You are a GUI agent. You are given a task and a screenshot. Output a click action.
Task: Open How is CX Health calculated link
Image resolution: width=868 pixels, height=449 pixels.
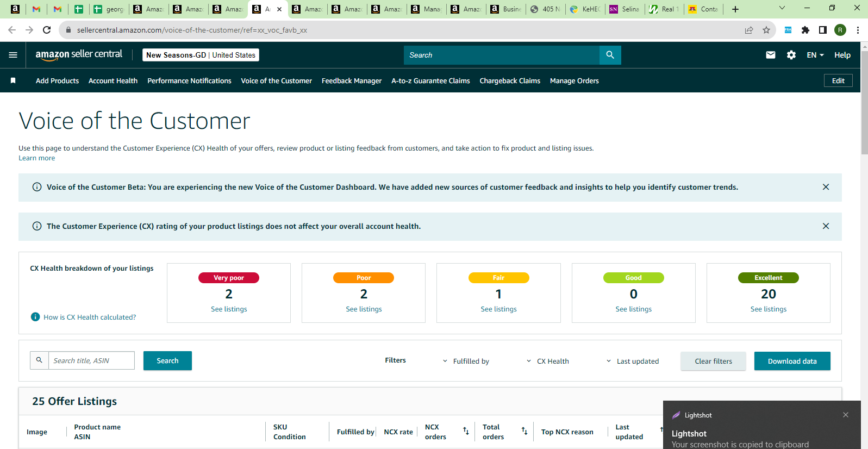[x=90, y=317]
